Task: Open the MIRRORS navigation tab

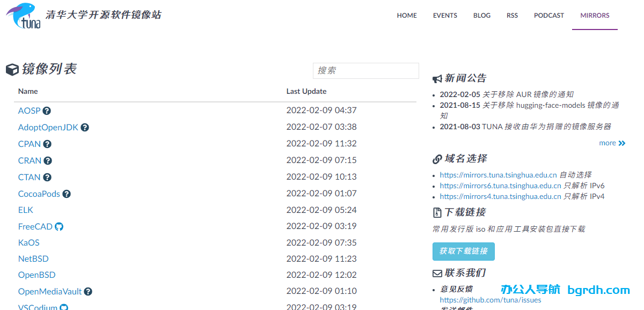Action: 595,16
